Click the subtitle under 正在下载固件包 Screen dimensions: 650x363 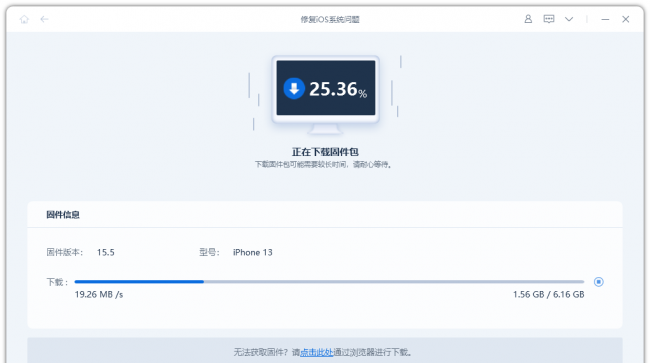coord(323,165)
